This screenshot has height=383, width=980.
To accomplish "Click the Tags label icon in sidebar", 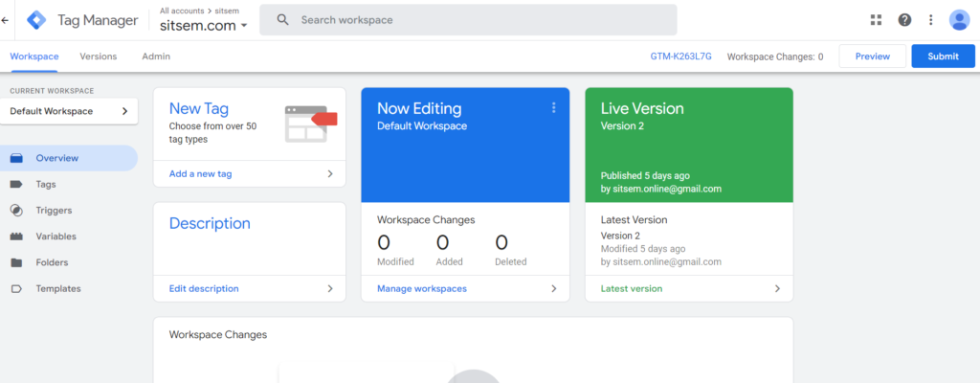I will 16,185.
